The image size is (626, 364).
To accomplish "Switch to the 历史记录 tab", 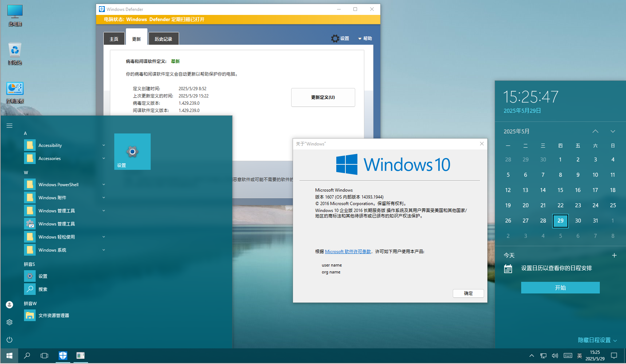I will click(x=163, y=39).
